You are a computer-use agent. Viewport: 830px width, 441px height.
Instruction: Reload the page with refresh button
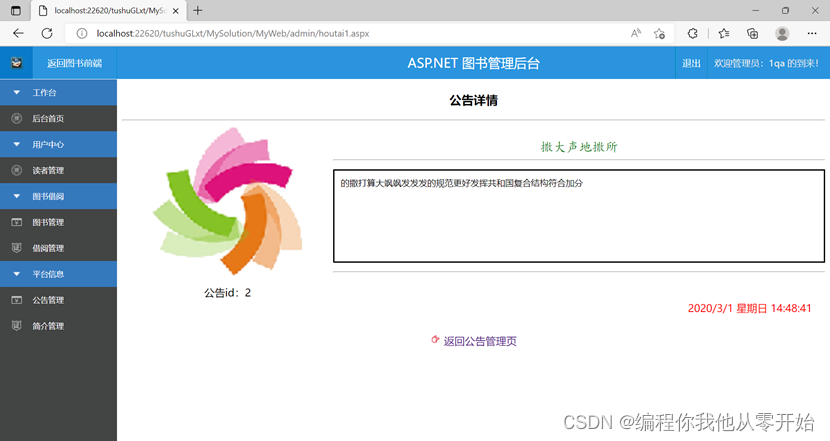coord(47,33)
